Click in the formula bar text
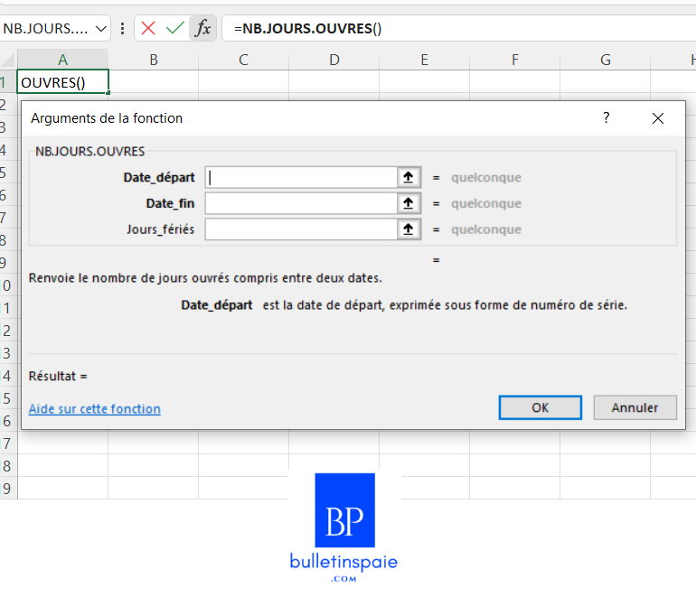Screen dimensions: 696x616 coord(452,28)
